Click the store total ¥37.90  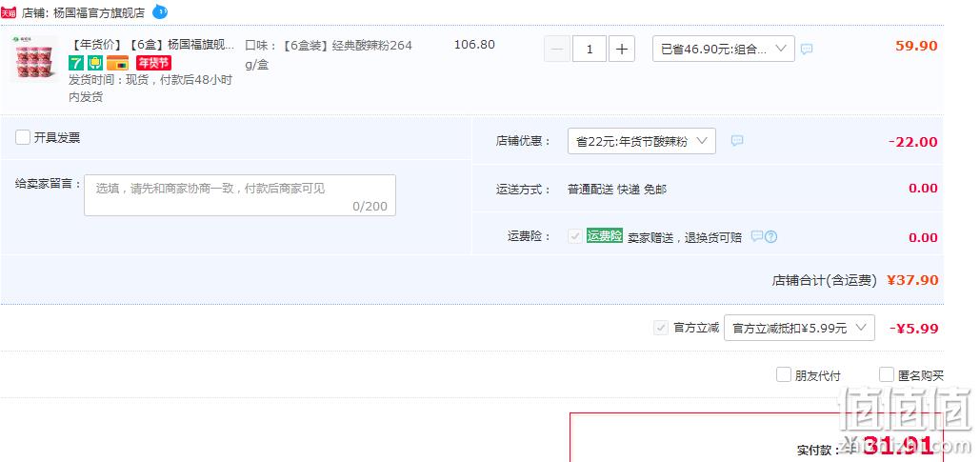912,280
